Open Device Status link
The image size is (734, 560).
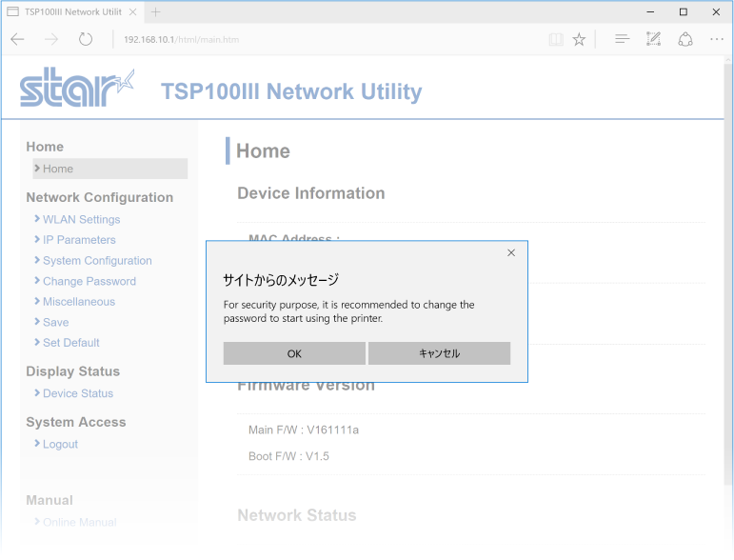pyautogui.click(x=78, y=393)
